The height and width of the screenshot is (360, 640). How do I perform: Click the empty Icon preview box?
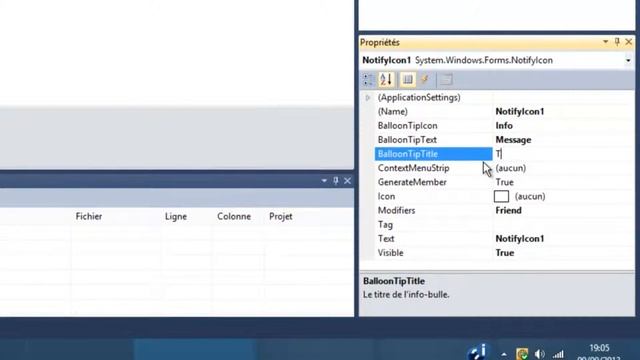(x=501, y=196)
